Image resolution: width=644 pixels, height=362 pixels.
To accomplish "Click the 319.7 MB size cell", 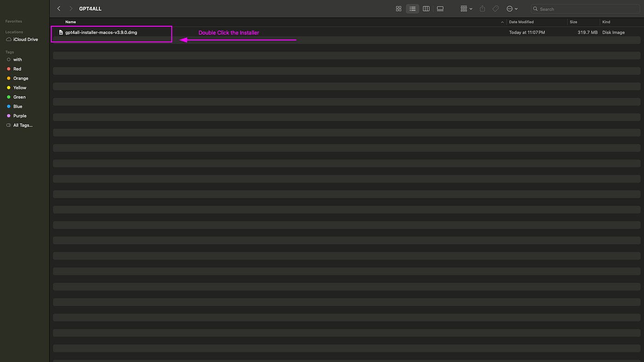I will (x=587, y=33).
